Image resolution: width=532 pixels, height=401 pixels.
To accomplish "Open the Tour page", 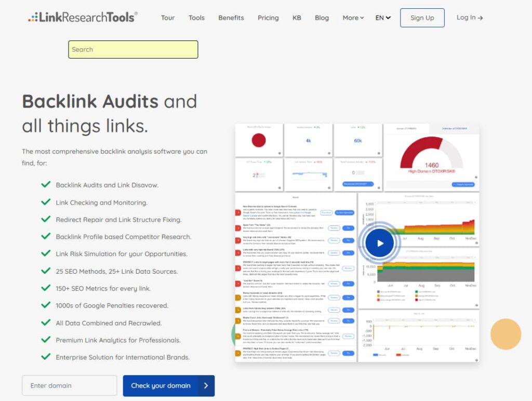I will [x=168, y=18].
